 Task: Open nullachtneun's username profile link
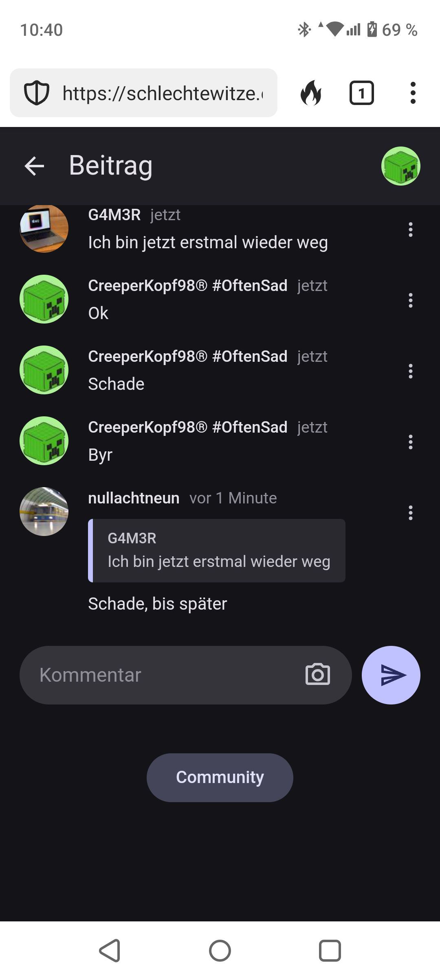(x=134, y=498)
